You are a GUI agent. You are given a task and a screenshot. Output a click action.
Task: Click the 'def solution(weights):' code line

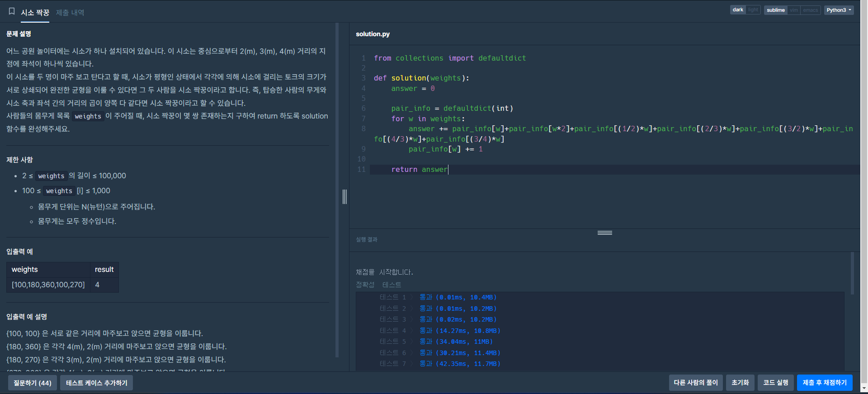[421, 78]
